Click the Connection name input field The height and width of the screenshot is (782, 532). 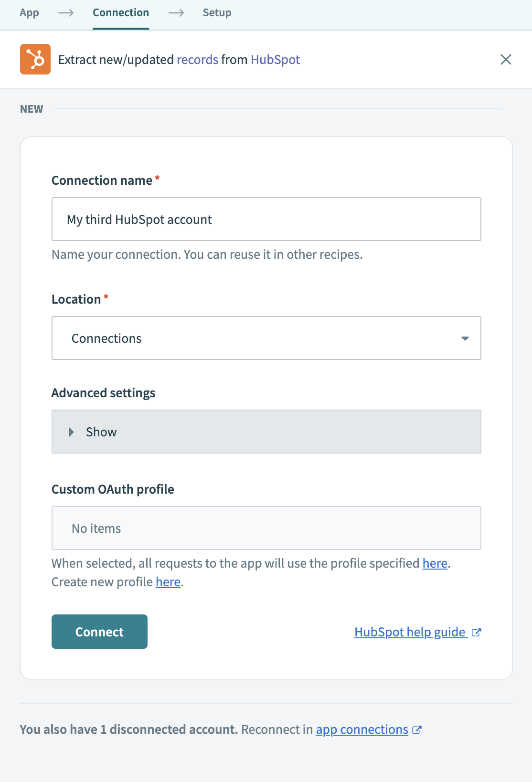(266, 219)
